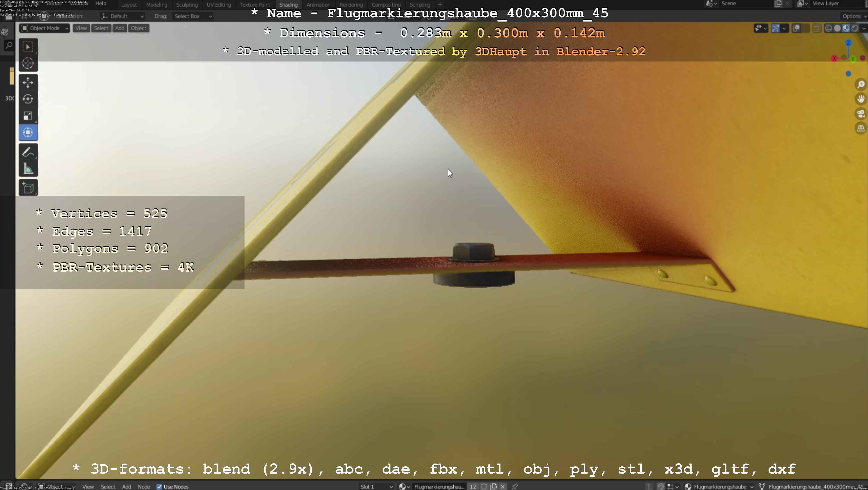Duplicate material icon next to user count 12
Viewport: 868px width, 490px height.
tap(494, 486)
